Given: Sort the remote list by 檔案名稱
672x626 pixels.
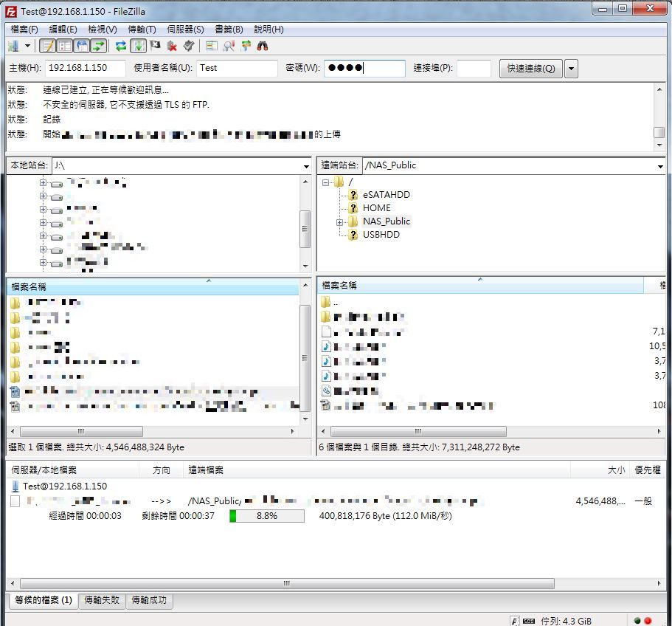Looking at the screenshot, I should point(480,285).
